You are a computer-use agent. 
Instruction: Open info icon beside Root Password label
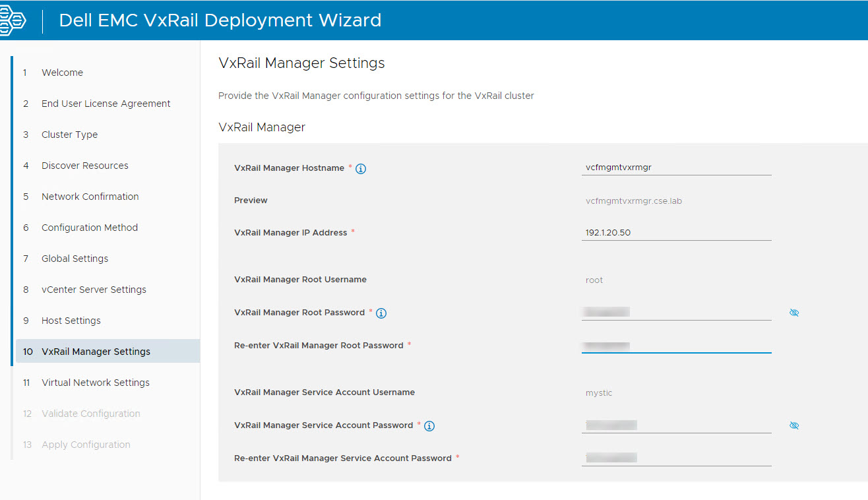click(x=381, y=313)
